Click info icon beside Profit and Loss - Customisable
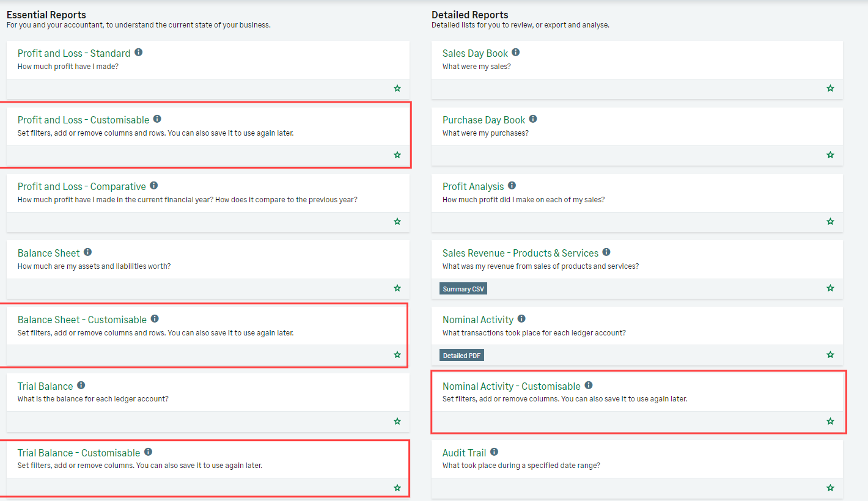This screenshot has width=868, height=501. pos(158,119)
